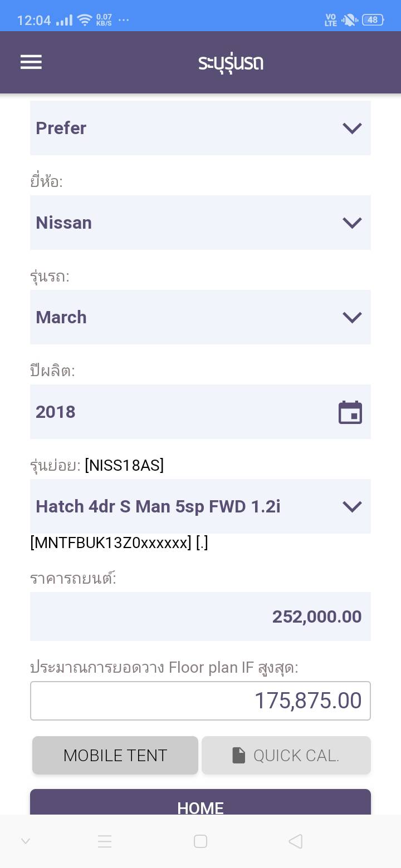Tap the Android home square button
This screenshot has width=401, height=868.
click(x=200, y=841)
